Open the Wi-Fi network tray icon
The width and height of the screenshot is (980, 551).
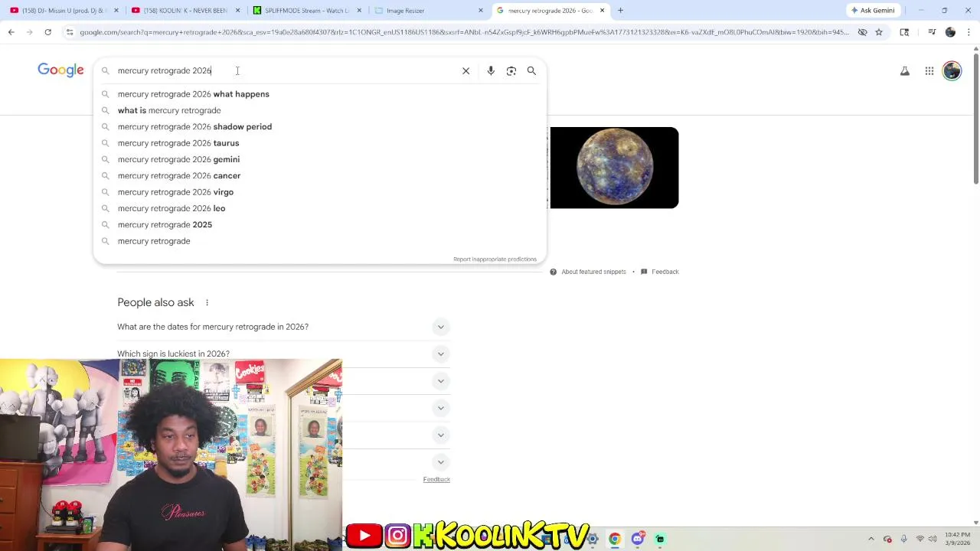[x=920, y=539]
